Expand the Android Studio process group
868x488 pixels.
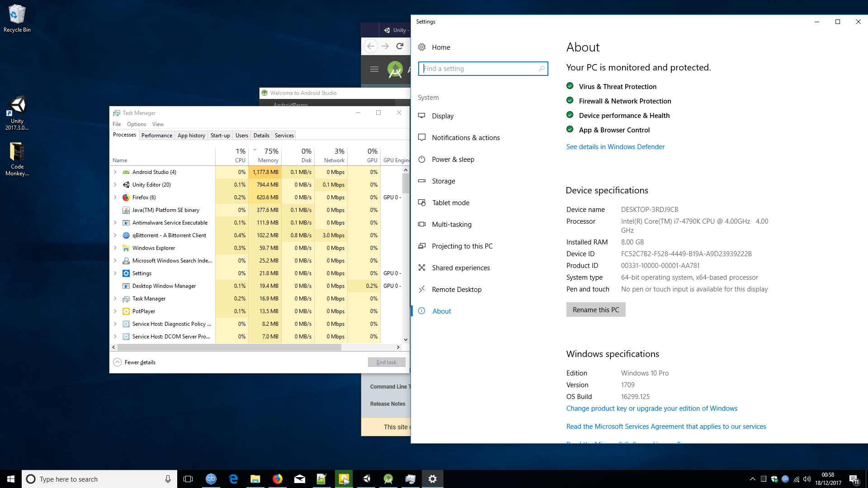(x=115, y=172)
